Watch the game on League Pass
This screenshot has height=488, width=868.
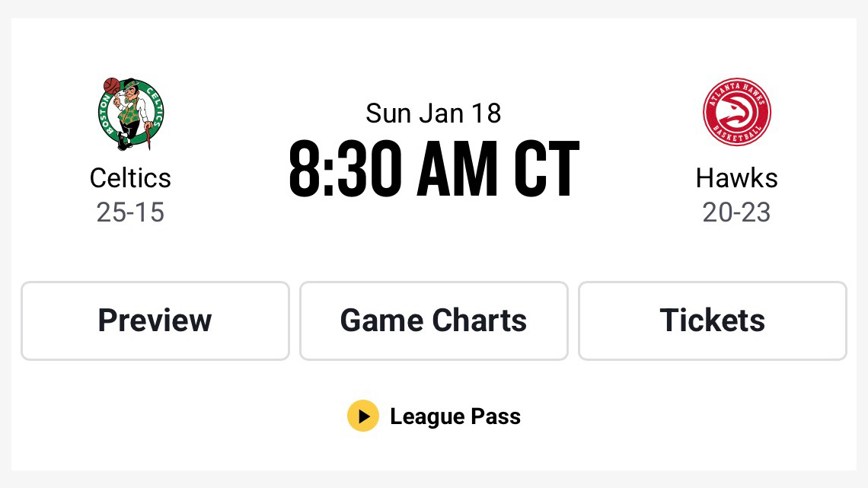pyautogui.click(x=434, y=416)
